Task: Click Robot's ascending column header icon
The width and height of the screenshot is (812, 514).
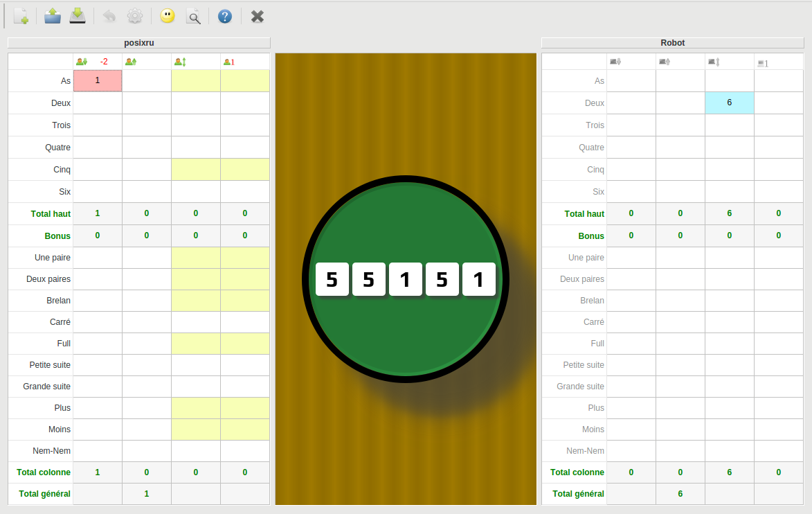Action: click(665, 62)
